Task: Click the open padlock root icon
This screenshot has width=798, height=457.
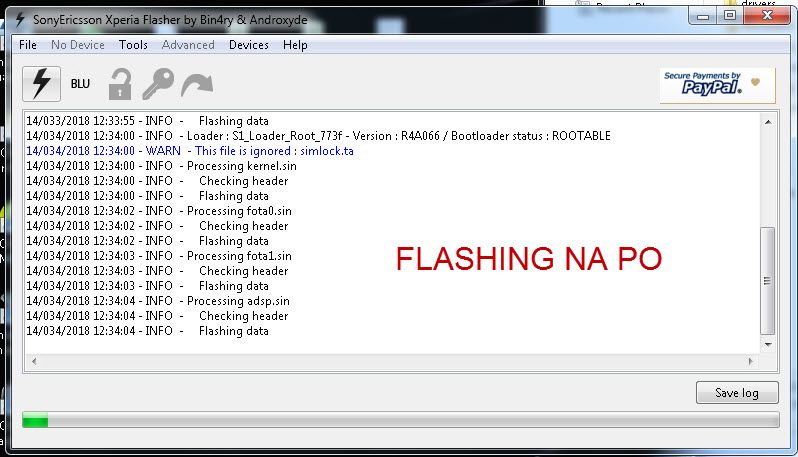Action: [x=120, y=84]
